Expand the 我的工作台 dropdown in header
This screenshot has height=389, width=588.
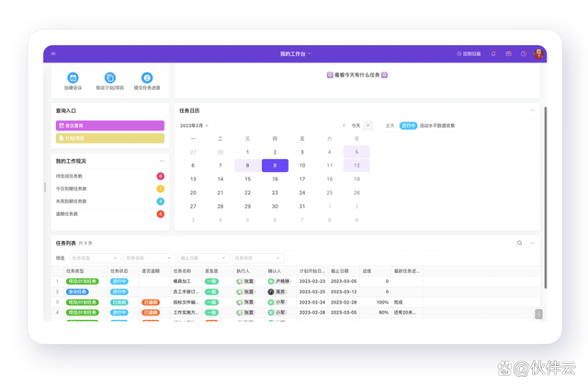pyautogui.click(x=296, y=53)
